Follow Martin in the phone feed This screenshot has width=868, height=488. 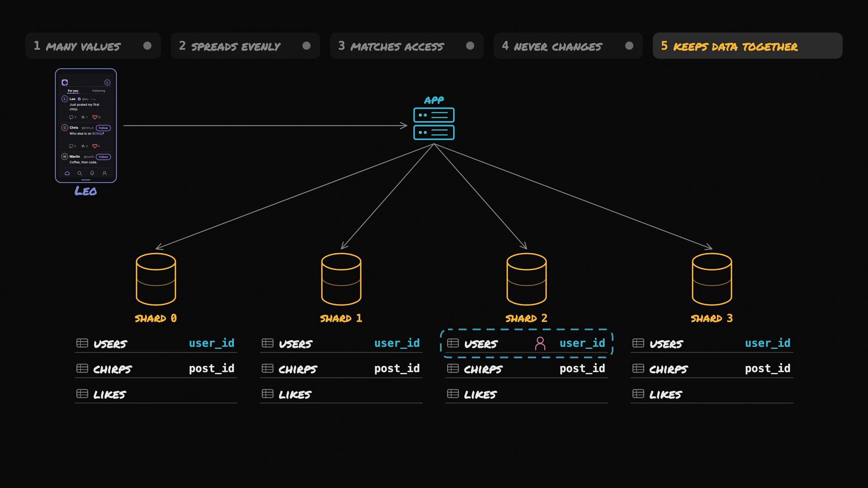(x=104, y=157)
